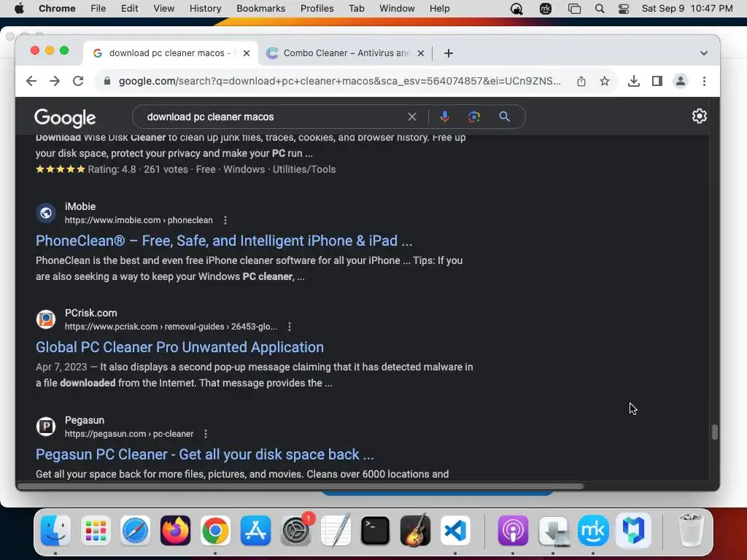
Task: Open the Window menu
Action: [397, 9]
